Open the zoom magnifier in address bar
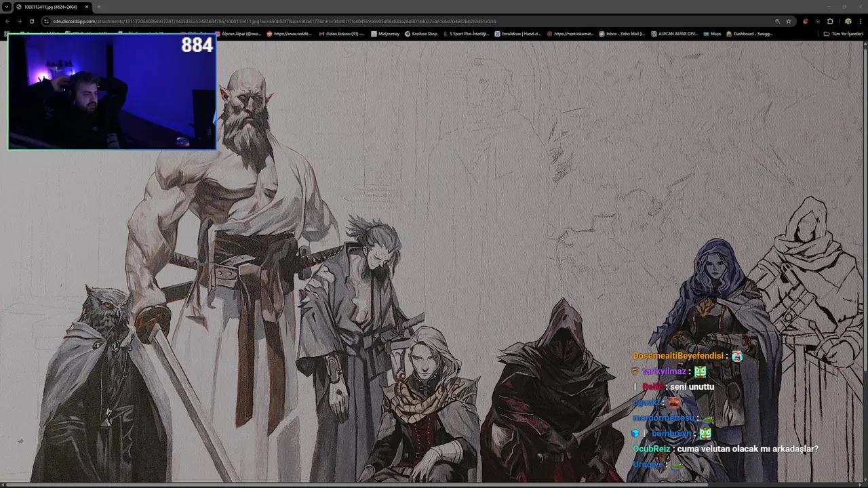Viewport: 868px width, 488px height. pyautogui.click(x=777, y=21)
